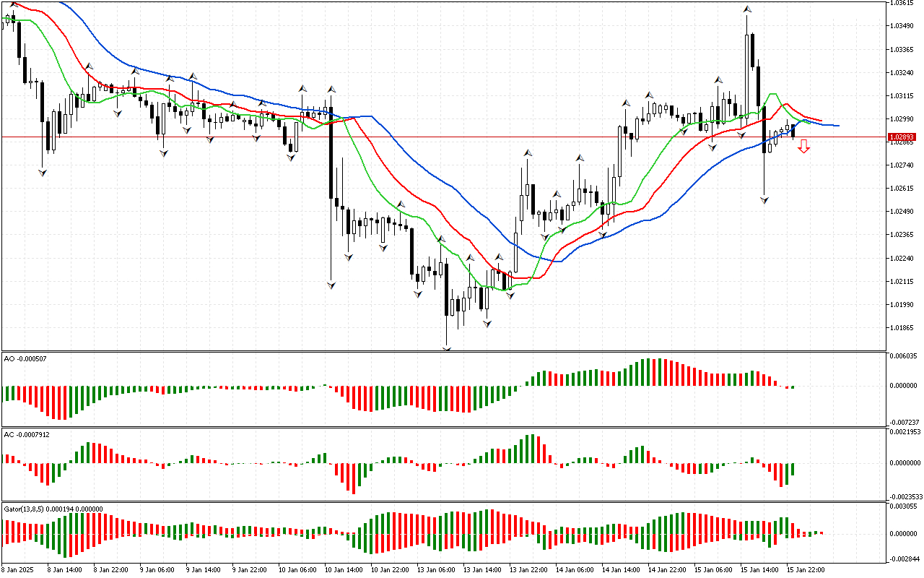Screen dimensions: 924x578
Task: Select the 15 Jan 14:00 time label
Action: click(x=759, y=569)
